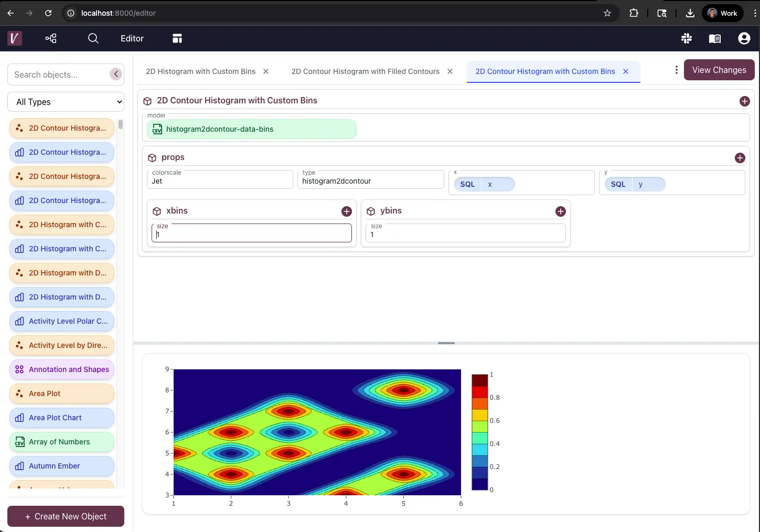
Task: Open the All Types filter dropdown
Action: click(x=66, y=102)
